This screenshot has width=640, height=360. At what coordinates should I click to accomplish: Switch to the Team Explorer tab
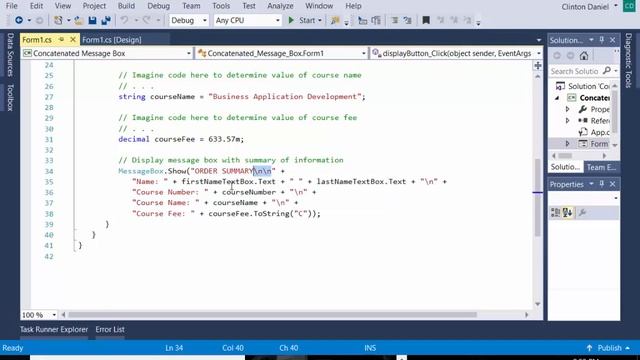click(x=601, y=167)
